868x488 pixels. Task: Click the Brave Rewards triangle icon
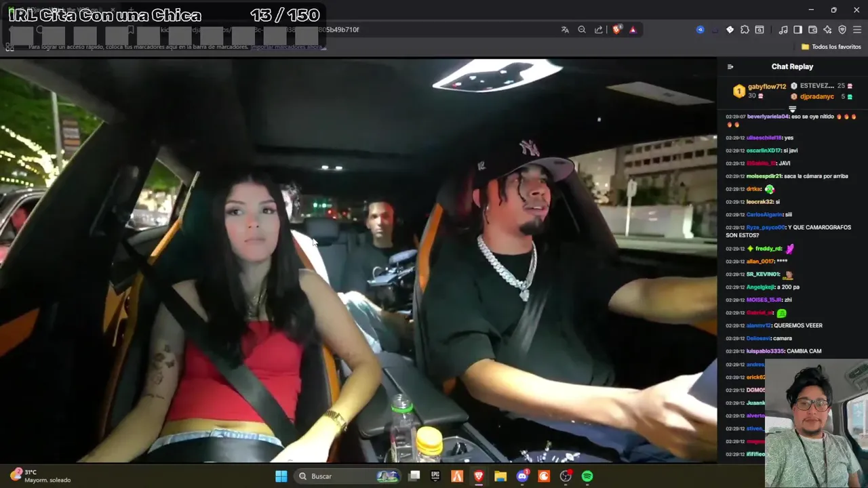coord(633,30)
